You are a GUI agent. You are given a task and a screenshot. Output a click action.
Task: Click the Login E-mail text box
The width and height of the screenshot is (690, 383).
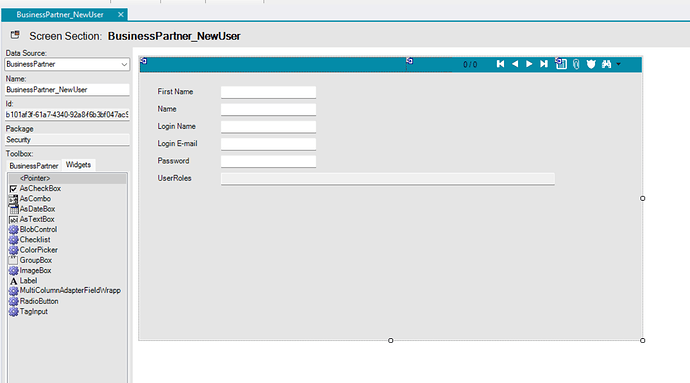(x=268, y=144)
